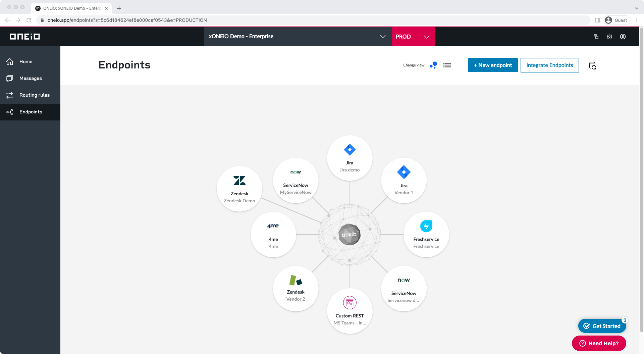
Task: Click the windows/subscriptions icon in top bar
Action: pos(596,37)
